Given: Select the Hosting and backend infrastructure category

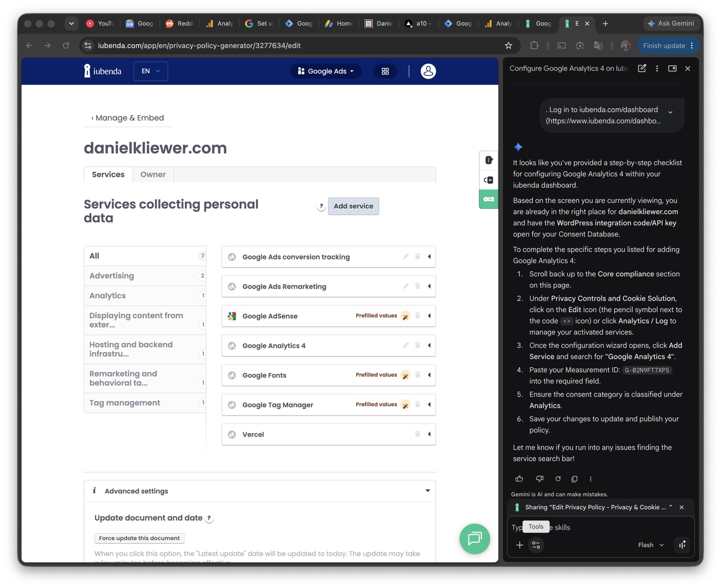Looking at the screenshot, I should pos(145,349).
